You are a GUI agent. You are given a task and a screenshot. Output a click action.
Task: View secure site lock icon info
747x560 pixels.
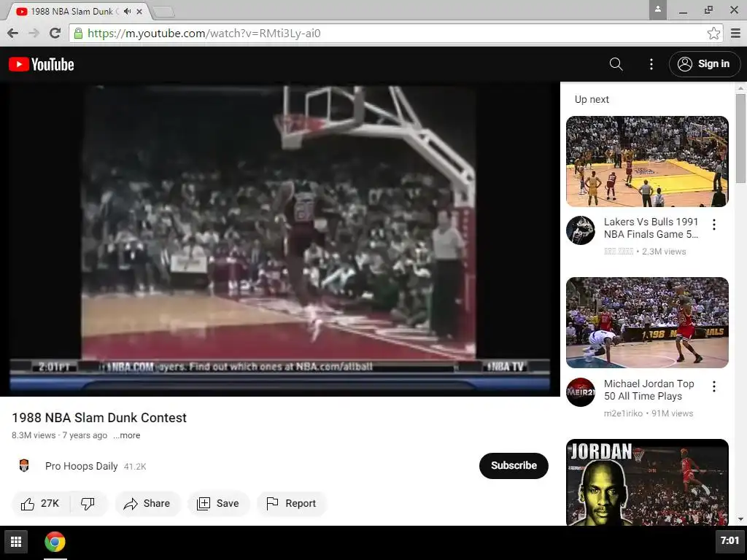click(79, 33)
